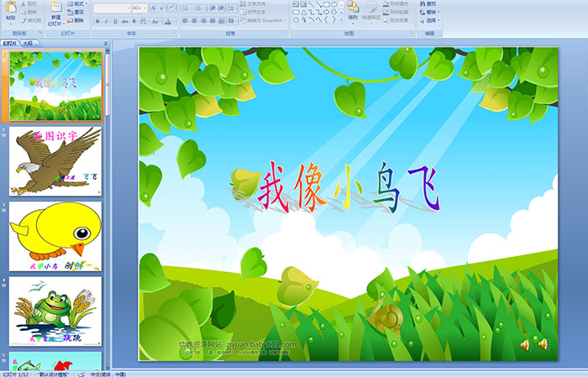The width and height of the screenshot is (588, 377).
Task: Switch to the Slides tab in side pane
Action: (10, 44)
